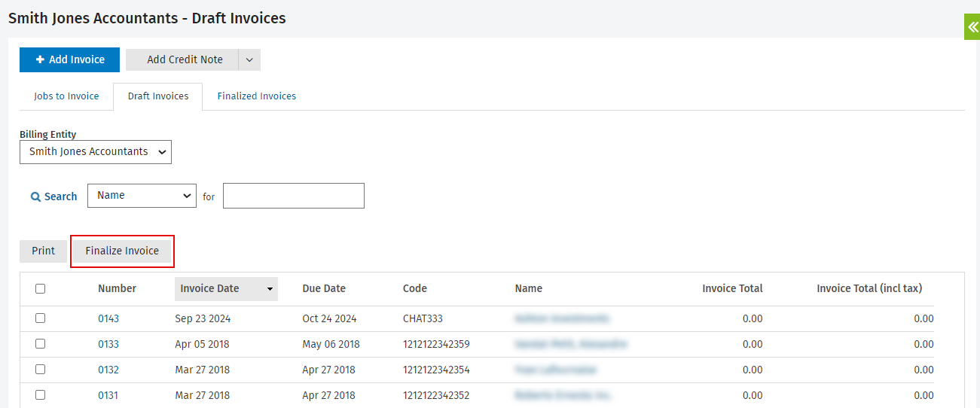Click the Invoice Total column header

(x=732, y=288)
